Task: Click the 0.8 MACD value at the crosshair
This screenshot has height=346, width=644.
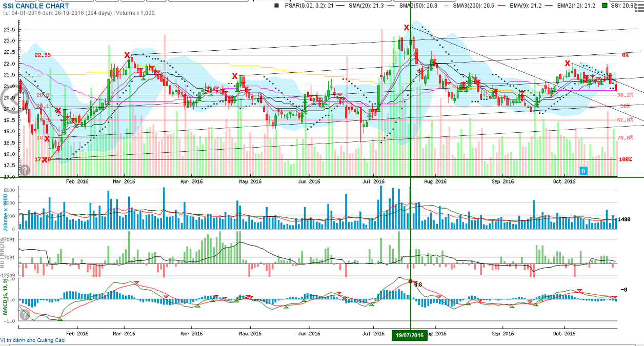Action: (418, 284)
